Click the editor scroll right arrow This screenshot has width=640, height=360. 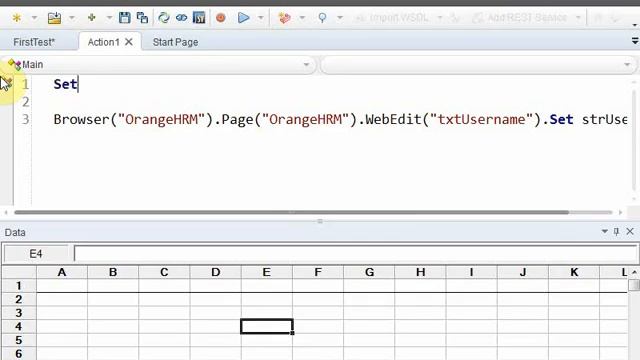coord(620,212)
